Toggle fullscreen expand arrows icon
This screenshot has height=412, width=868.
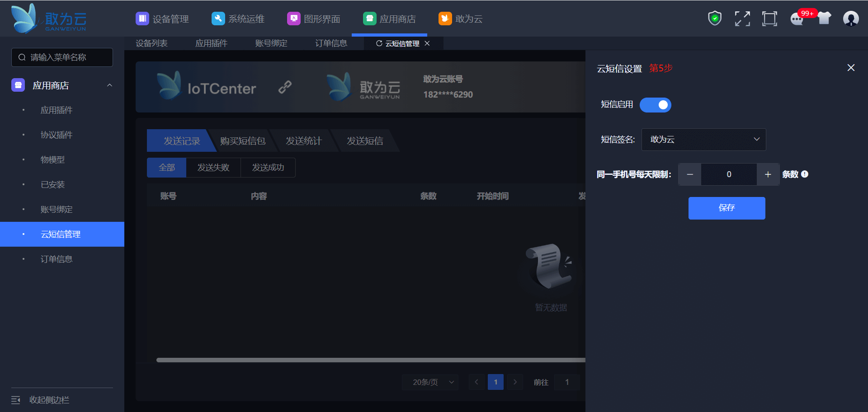pyautogui.click(x=742, y=19)
